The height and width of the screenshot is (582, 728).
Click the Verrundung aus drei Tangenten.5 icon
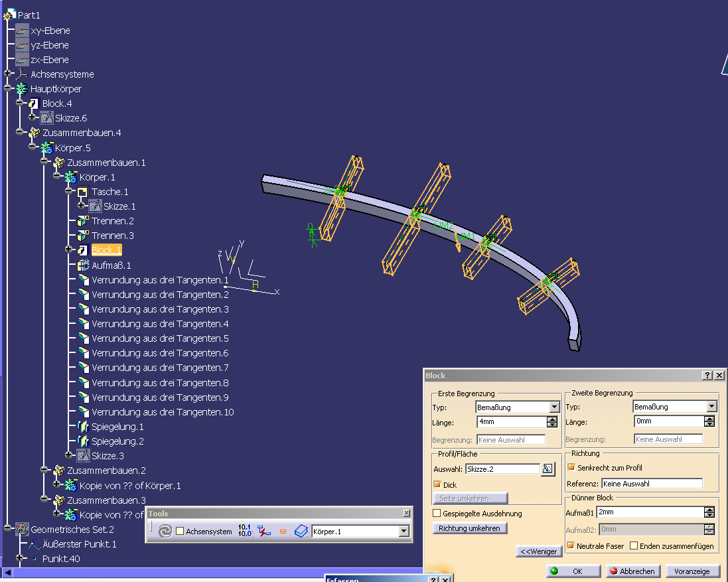(x=83, y=338)
